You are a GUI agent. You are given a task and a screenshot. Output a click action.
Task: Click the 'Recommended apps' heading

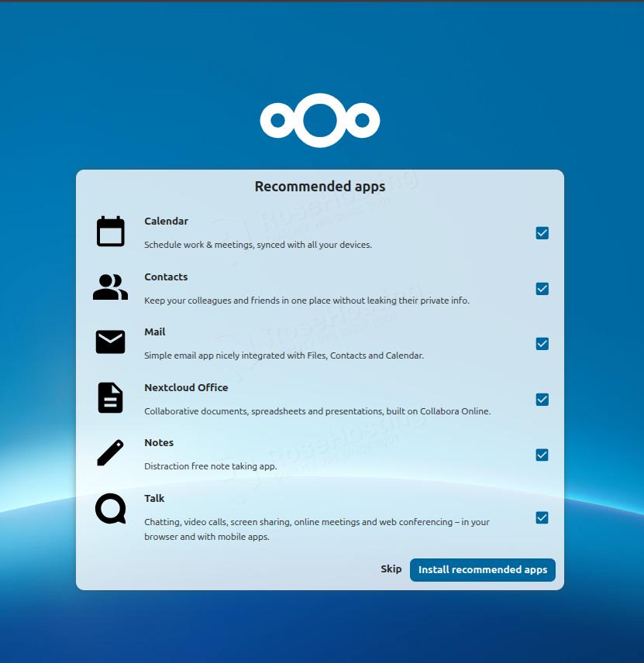click(x=320, y=187)
